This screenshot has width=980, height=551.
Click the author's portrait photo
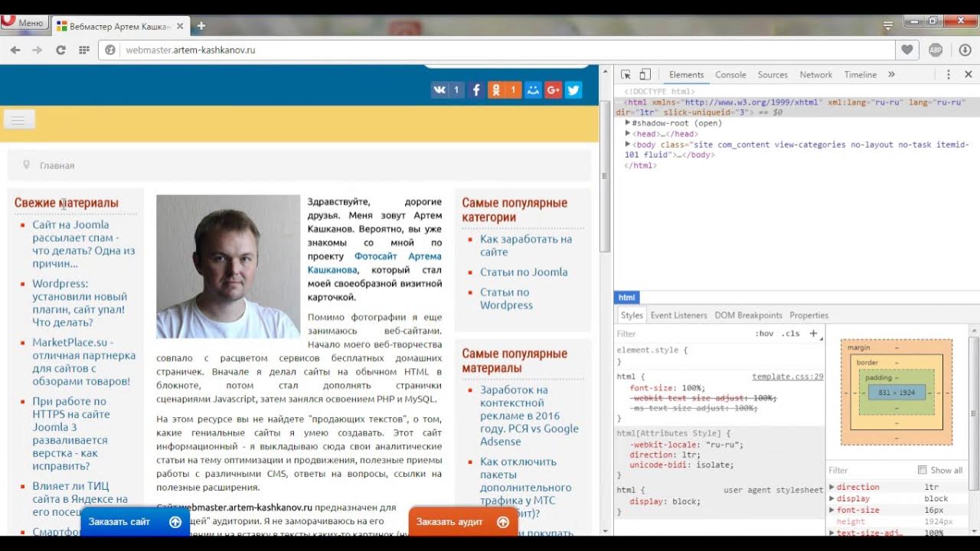pyautogui.click(x=228, y=266)
